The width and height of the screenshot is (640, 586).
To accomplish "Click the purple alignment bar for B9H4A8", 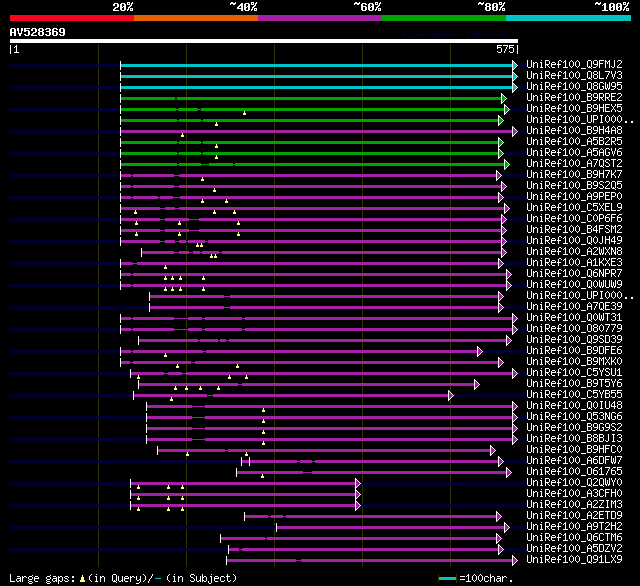I will tap(317, 131).
